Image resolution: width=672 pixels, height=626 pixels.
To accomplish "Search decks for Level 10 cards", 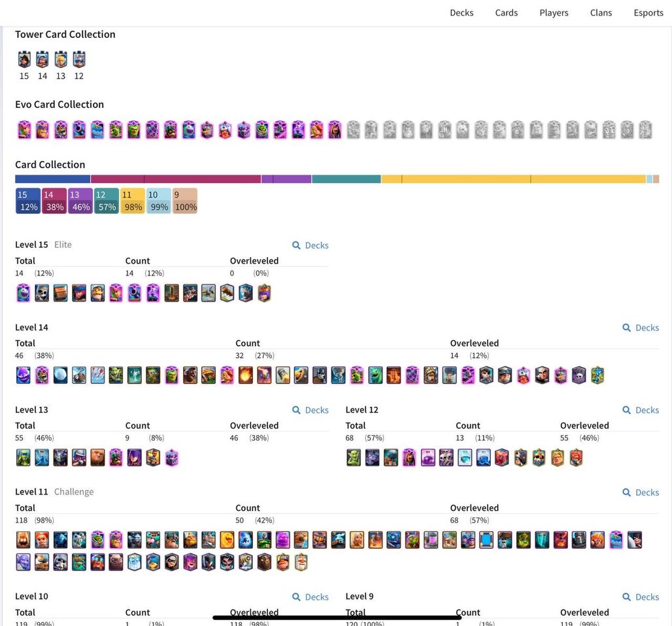I will [x=311, y=597].
